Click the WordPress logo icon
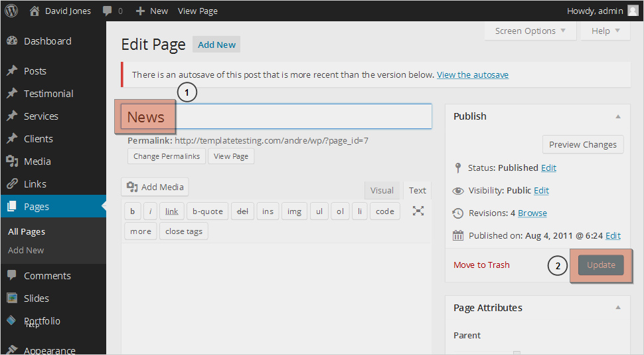 [11, 11]
